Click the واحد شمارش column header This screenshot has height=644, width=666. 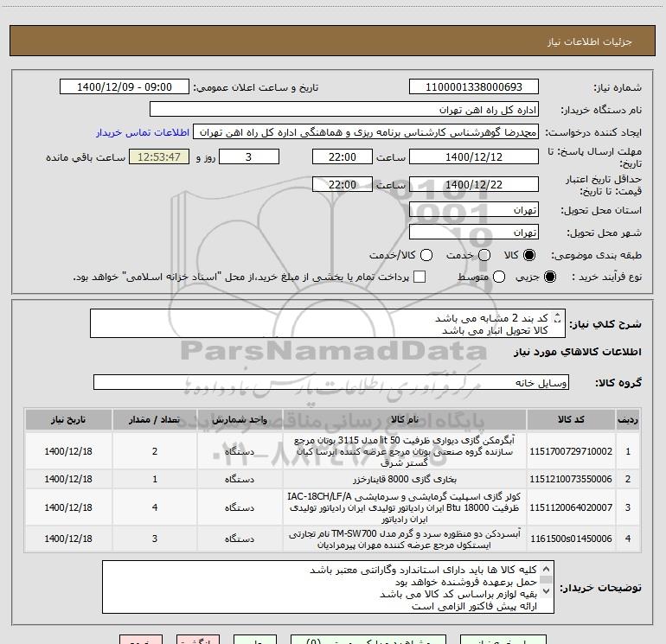(x=240, y=419)
